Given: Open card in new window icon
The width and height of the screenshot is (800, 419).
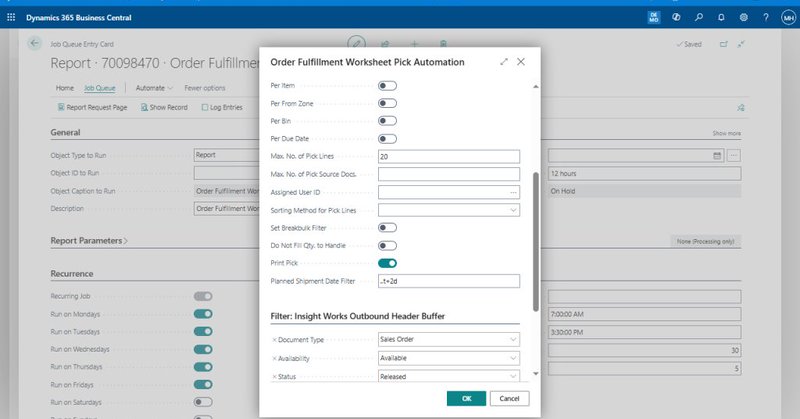Looking at the screenshot, I should (723, 44).
